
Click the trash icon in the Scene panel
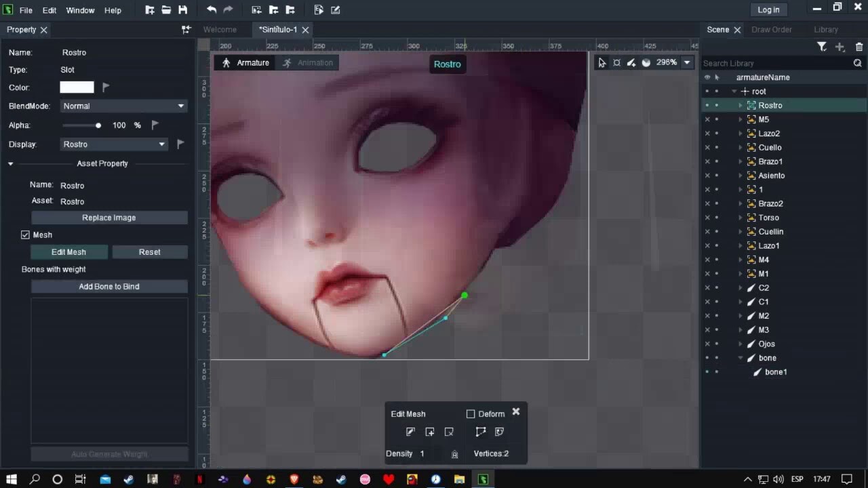(x=858, y=46)
